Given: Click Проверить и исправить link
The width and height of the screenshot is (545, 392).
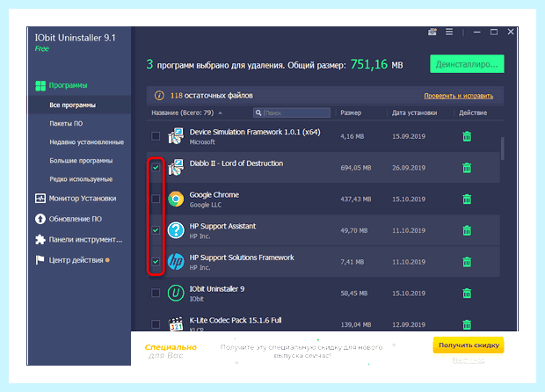Looking at the screenshot, I should tap(459, 96).
